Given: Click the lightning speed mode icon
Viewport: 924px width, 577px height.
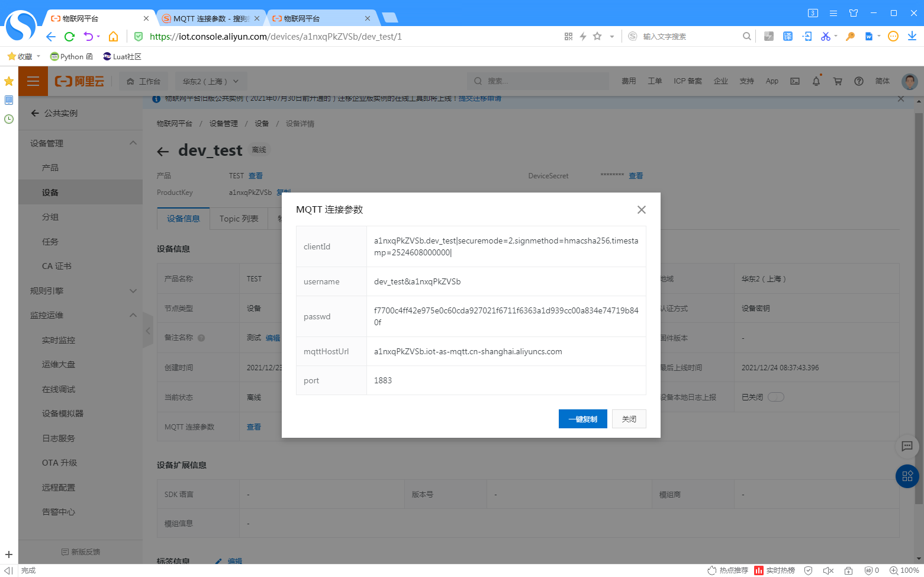Looking at the screenshot, I should [583, 37].
